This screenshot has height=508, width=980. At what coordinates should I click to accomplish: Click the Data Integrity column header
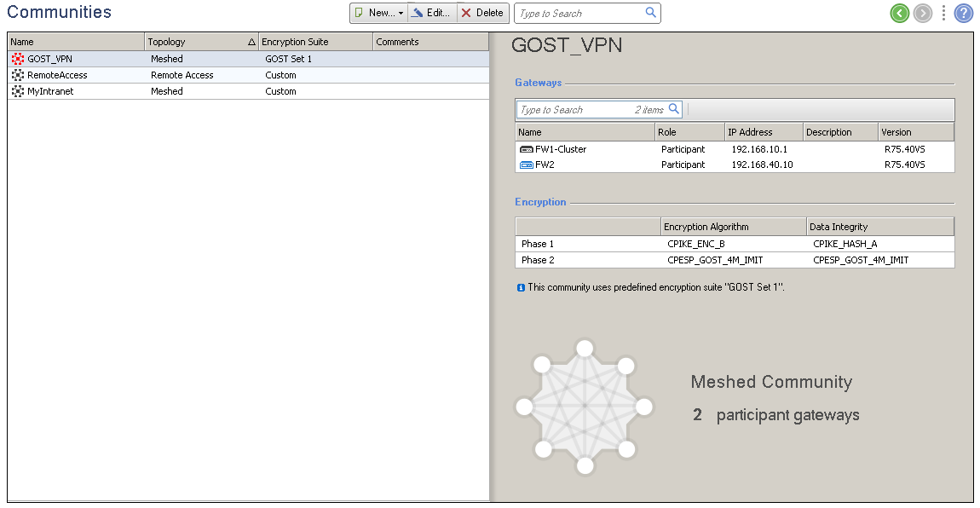tap(880, 227)
